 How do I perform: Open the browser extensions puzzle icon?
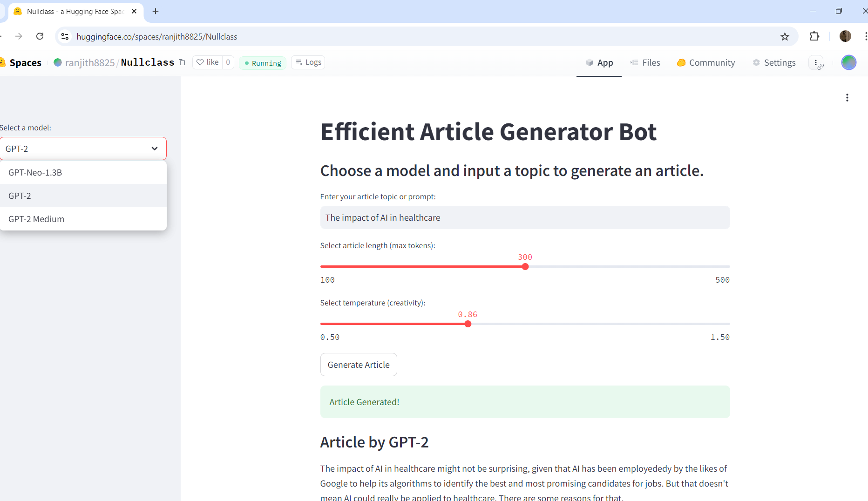pyautogui.click(x=814, y=36)
